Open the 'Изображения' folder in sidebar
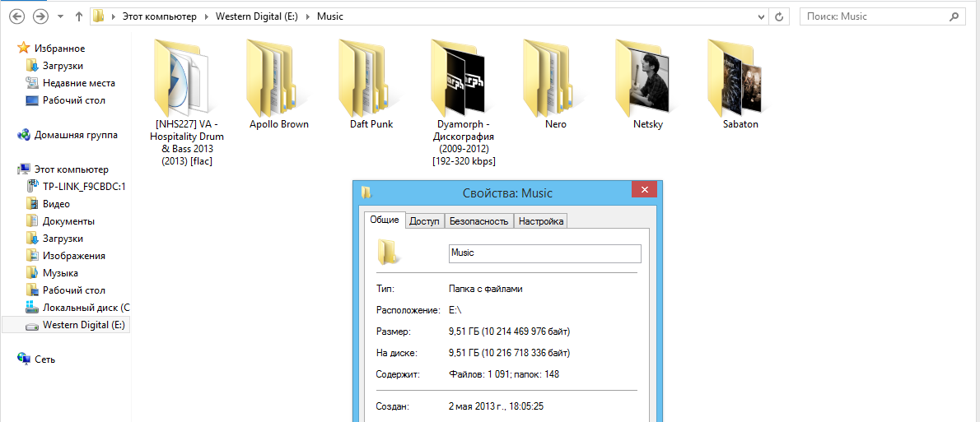Image resolution: width=980 pixels, height=422 pixels. [66, 255]
